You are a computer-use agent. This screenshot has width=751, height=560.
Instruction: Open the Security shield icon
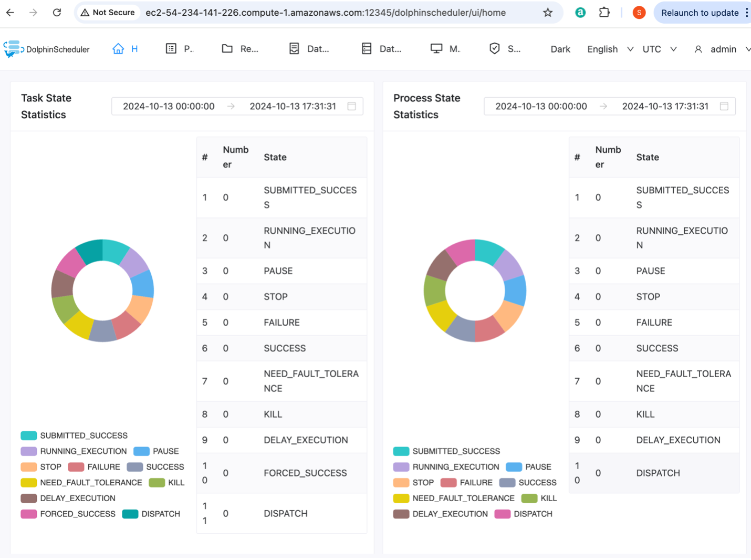(494, 49)
